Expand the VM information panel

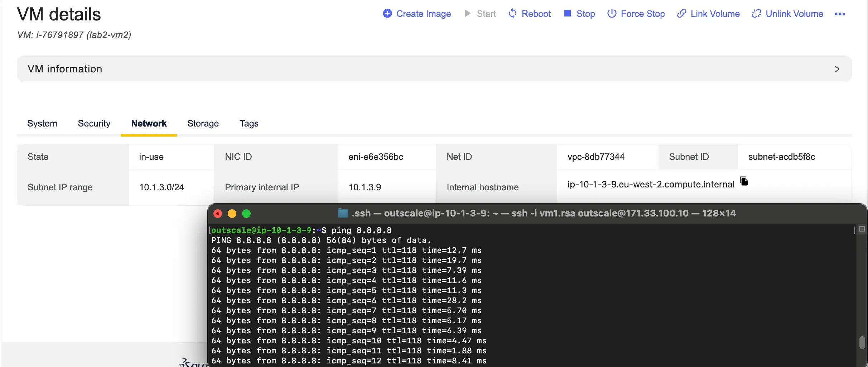[434, 69]
